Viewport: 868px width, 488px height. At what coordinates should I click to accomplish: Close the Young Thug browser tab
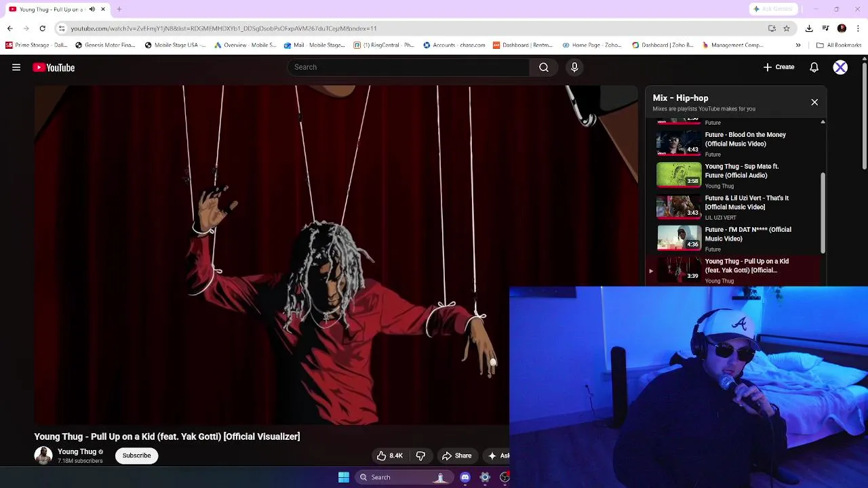[103, 9]
